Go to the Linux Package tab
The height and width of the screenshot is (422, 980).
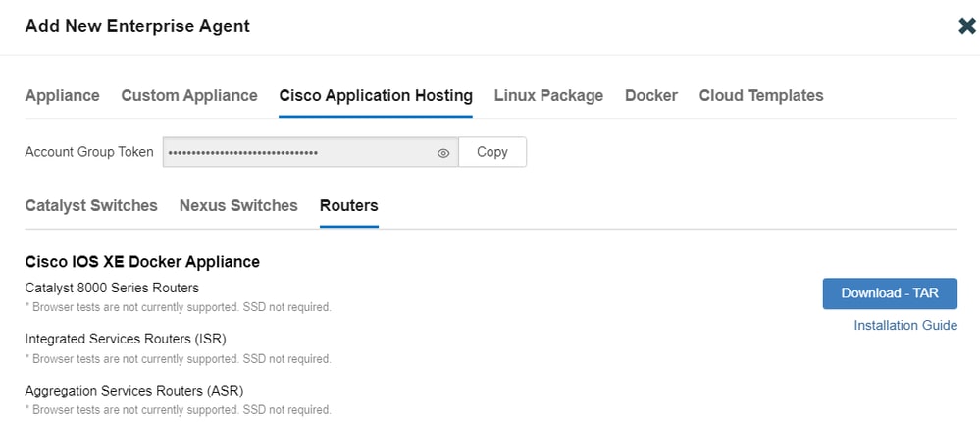(548, 95)
